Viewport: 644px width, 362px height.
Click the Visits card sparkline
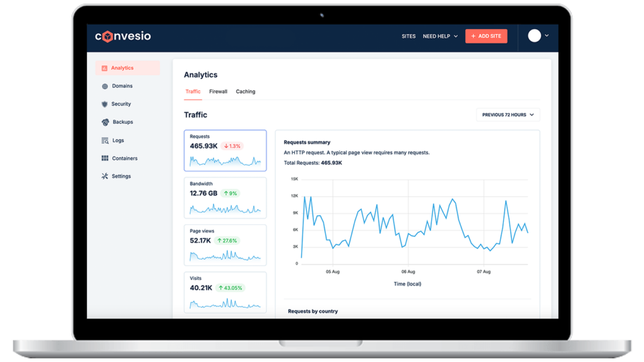[225, 303]
